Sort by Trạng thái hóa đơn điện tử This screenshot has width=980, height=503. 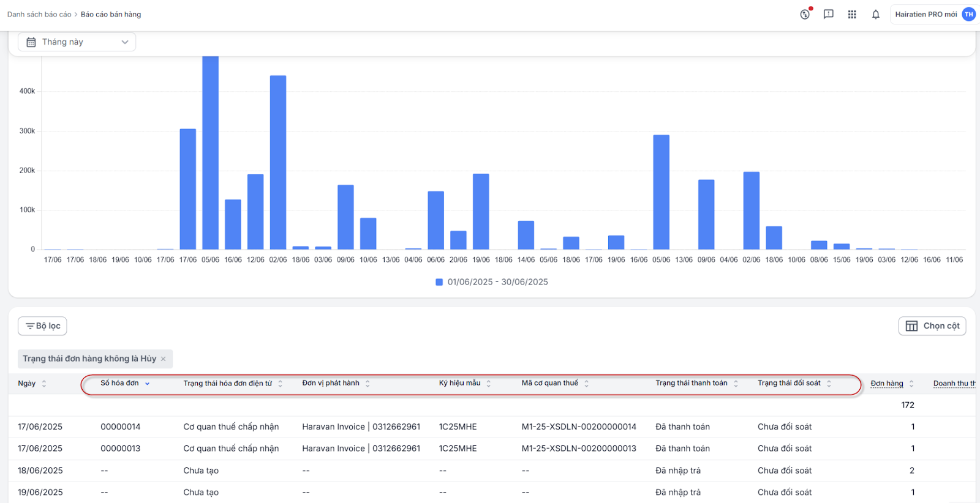[281, 384]
